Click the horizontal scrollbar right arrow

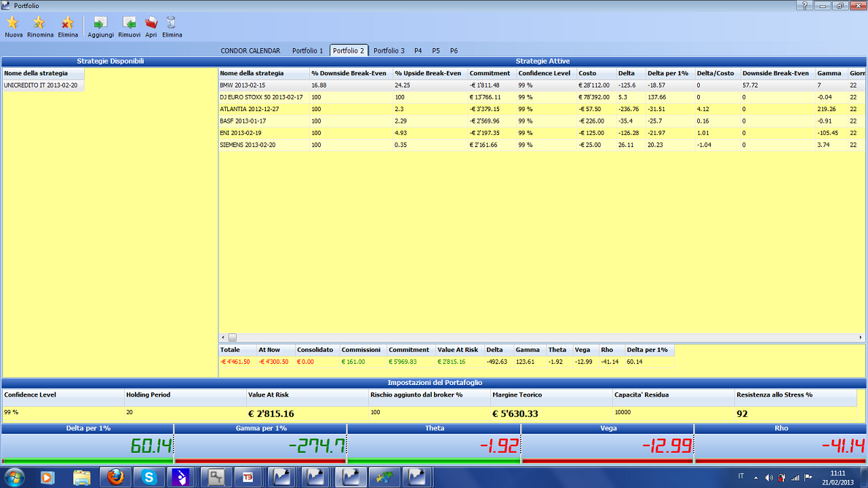[861, 337]
